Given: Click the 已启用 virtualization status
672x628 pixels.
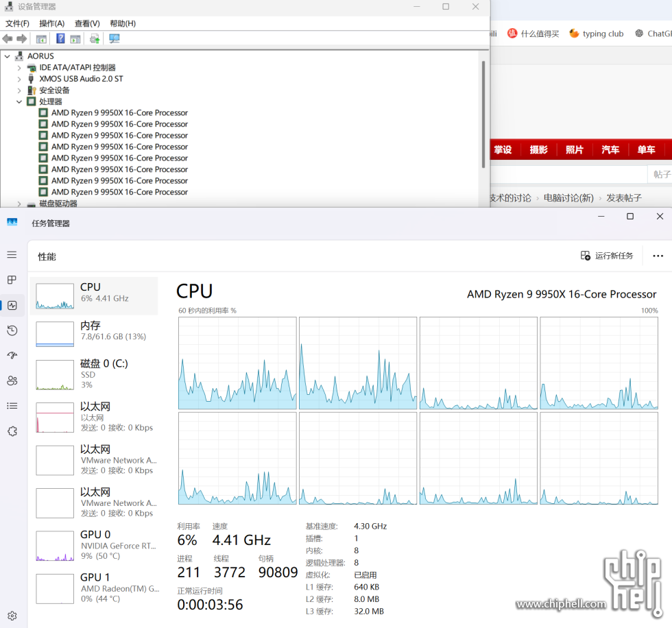Looking at the screenshot, I should pyautogui.click(x=365, y=575).
